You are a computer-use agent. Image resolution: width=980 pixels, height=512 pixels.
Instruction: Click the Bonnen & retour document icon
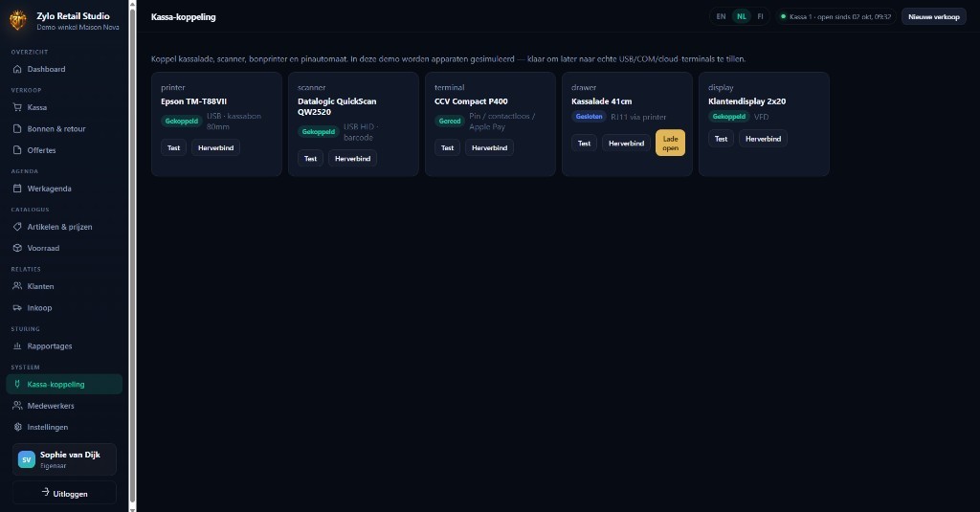point(17,129)
